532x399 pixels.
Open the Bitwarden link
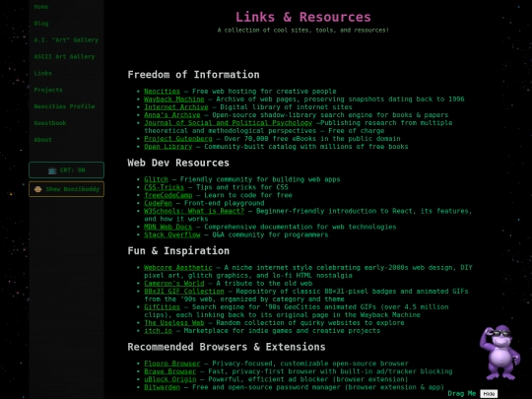pyautogui.click(x=162, y=387)
